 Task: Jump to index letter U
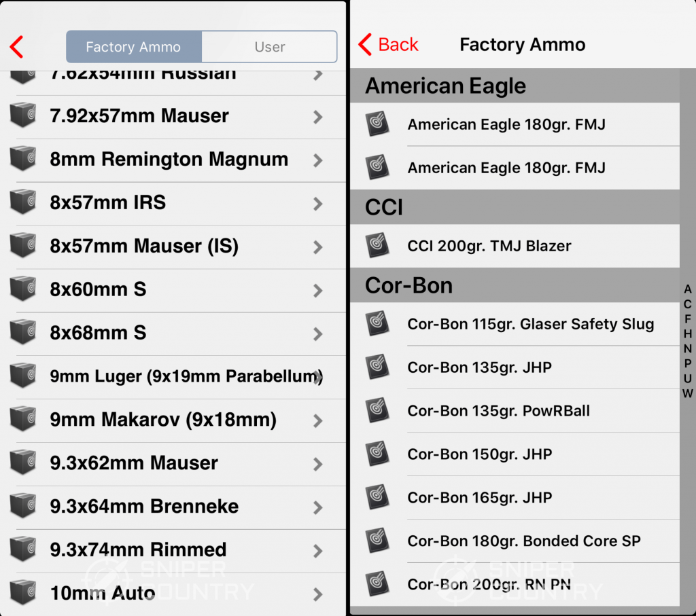point(688,378)
